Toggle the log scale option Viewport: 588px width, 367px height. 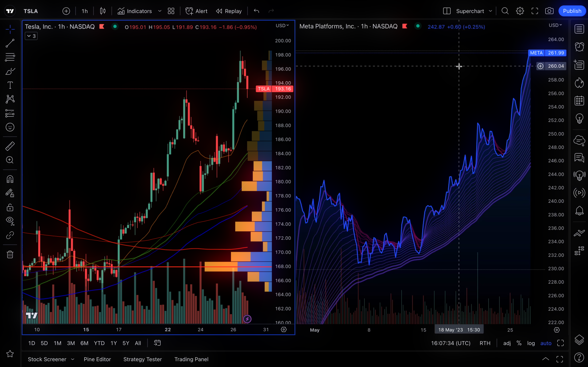point(531,343)
